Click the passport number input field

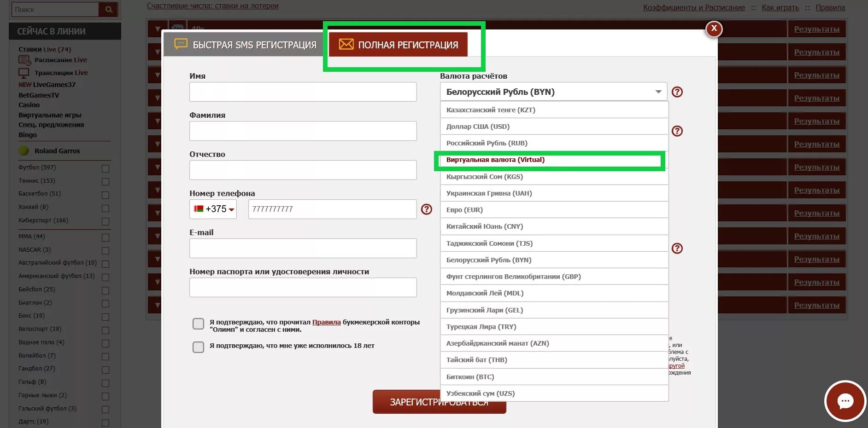303,287
